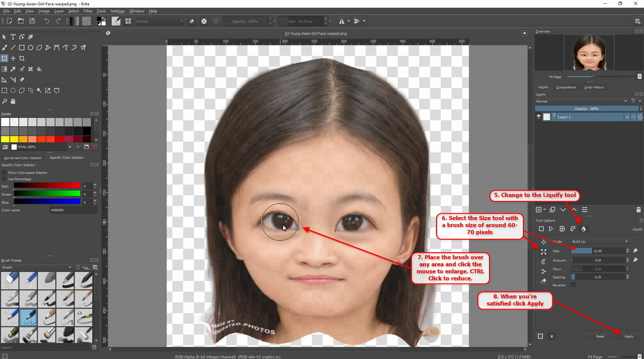Select the Elliptical Selection tool
Image resolution: width=644 pixels, height=359 pixels.
point(13,90)
